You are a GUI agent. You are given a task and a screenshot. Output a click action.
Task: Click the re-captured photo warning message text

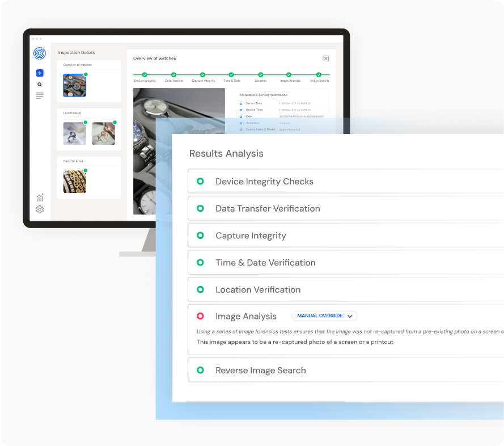click(295, 342)
